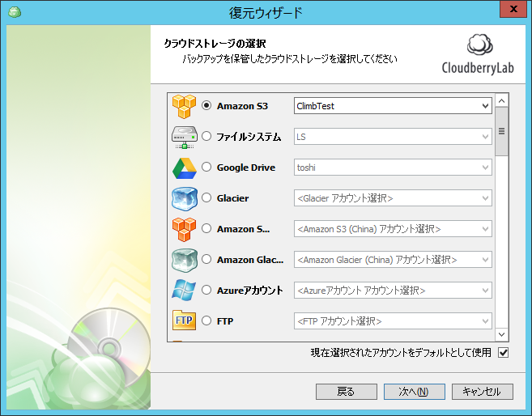Click the green app icon in title bar
The height and width of the screenshot is (416, 532).
[x=15, y=12]
